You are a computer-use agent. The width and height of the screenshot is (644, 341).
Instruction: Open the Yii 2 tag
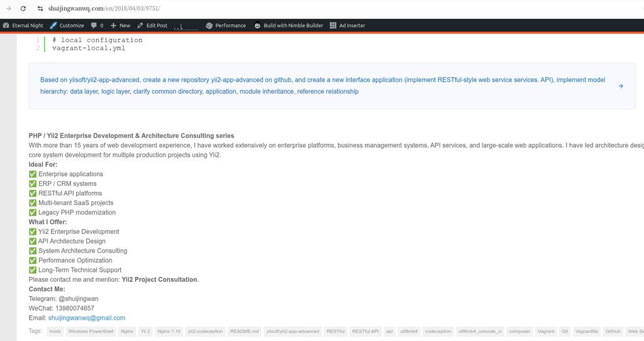point(145,331)
